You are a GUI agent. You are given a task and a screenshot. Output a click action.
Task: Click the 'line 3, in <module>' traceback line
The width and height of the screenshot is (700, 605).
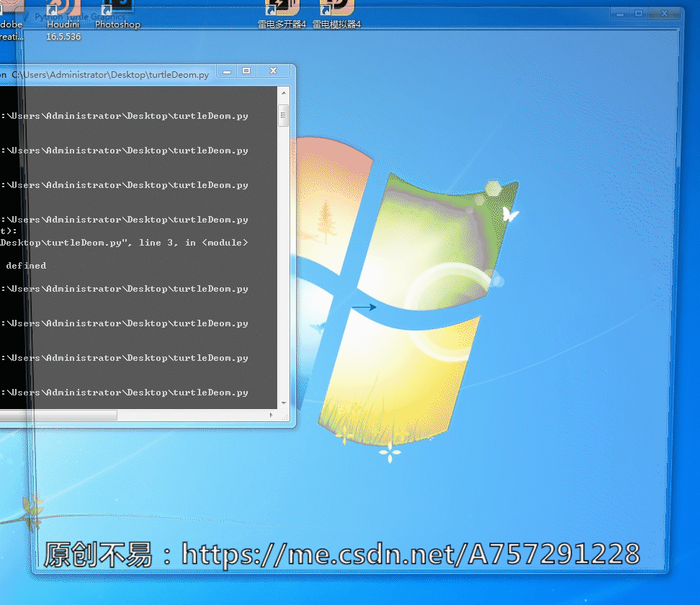pos(124,243)
